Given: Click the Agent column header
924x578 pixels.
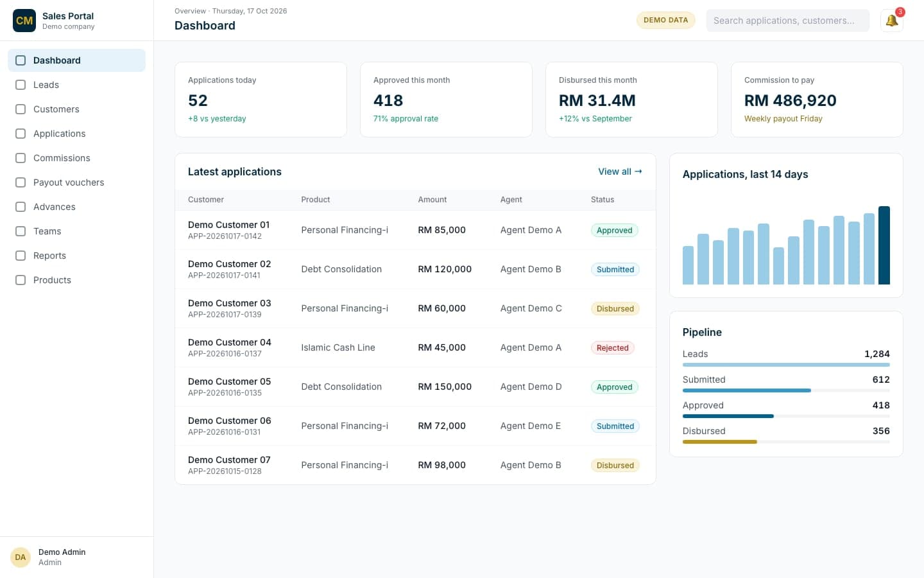Looking at the screenshot, I should (511, 200).
